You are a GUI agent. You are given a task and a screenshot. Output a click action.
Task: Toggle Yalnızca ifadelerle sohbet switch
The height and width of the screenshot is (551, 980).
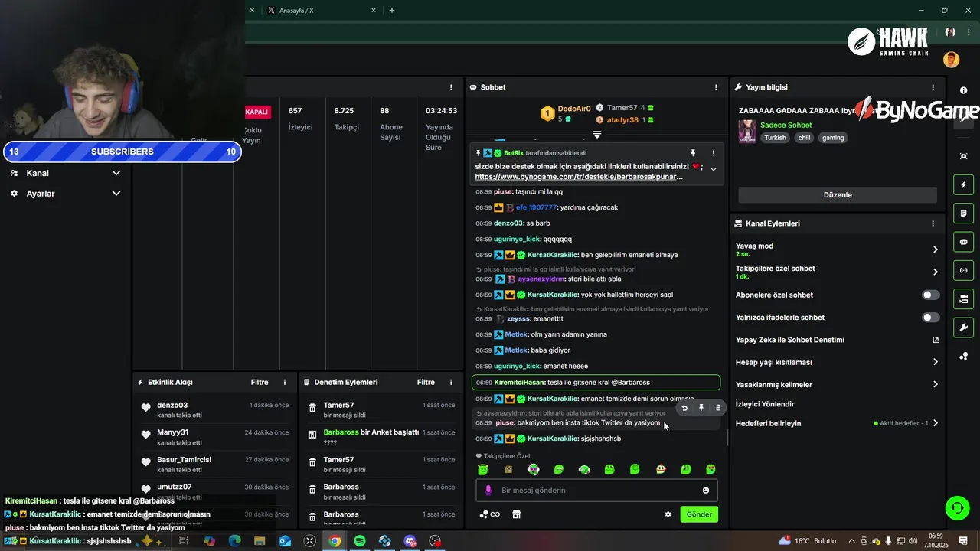coord(930,317)
